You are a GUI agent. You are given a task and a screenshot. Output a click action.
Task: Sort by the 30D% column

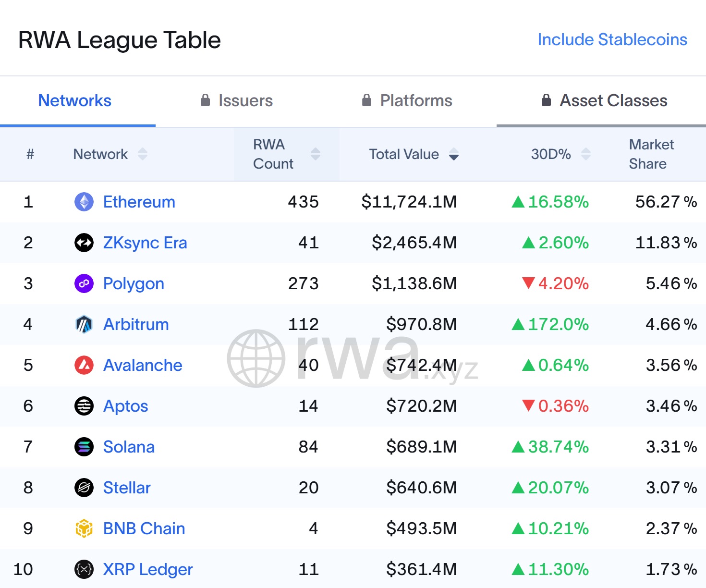pos(586,154)
